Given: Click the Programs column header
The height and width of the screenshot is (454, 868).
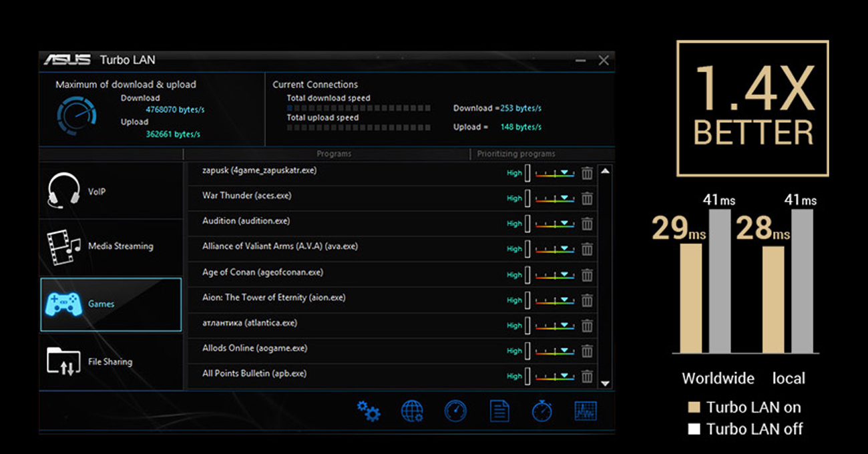Looking at the screenshot, I should 334,154.
